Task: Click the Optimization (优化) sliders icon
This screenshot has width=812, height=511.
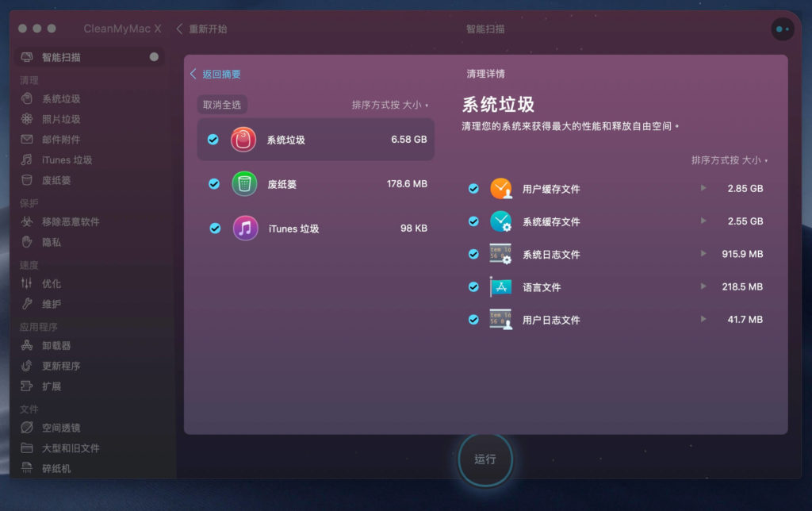Action: (x=27, y=283)
